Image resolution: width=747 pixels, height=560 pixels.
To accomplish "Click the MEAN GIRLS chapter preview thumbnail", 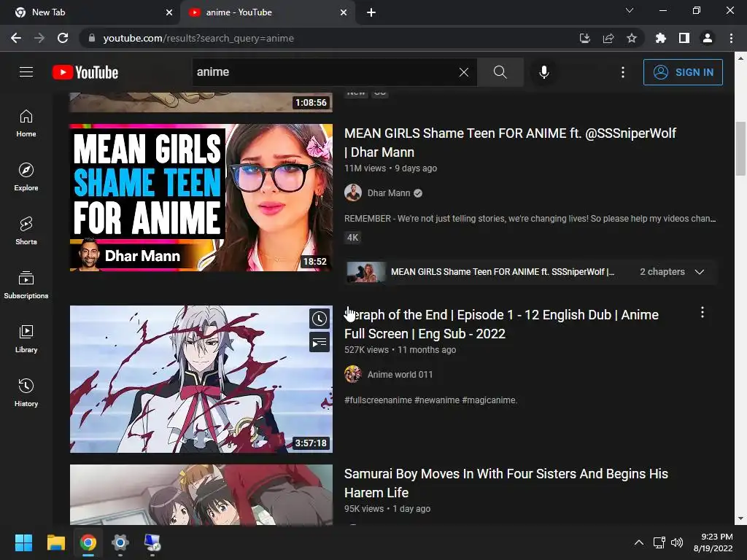I will click(366, 272).
